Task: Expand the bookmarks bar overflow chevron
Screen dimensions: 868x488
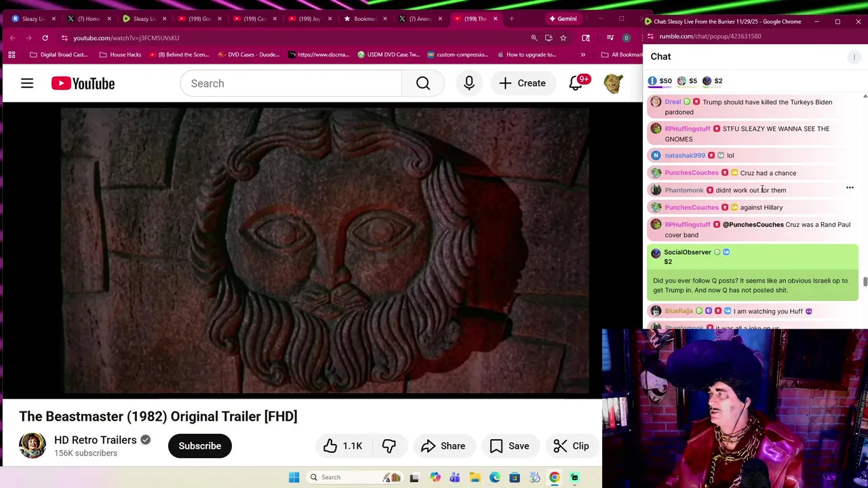Action: tap(583, 54)
